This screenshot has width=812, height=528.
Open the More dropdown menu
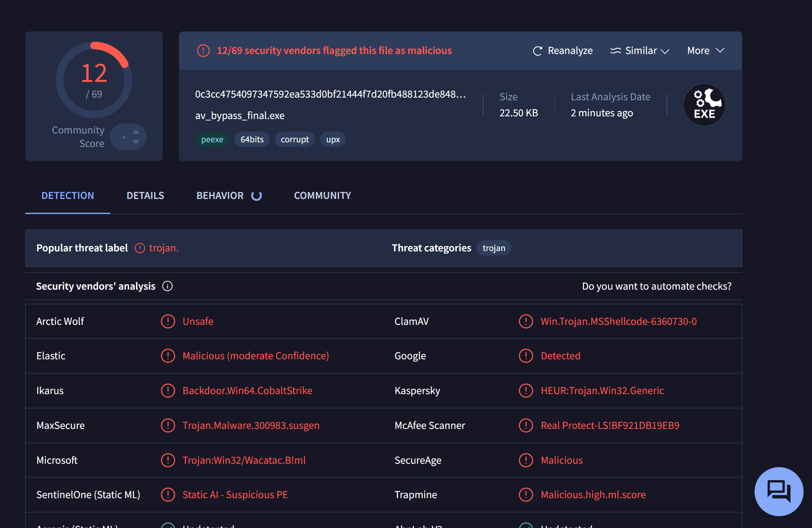[706, 51]
